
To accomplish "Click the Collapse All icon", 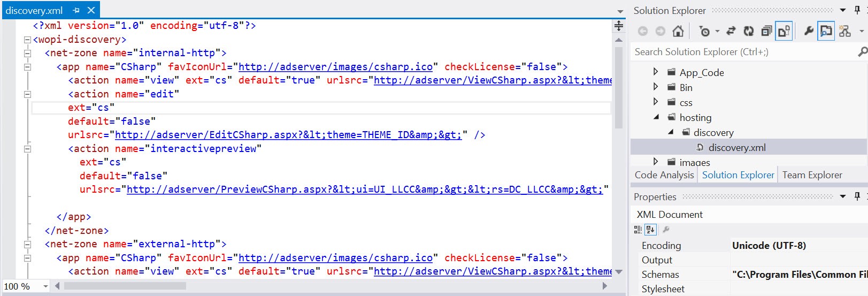I will click(x=766, y=32).
